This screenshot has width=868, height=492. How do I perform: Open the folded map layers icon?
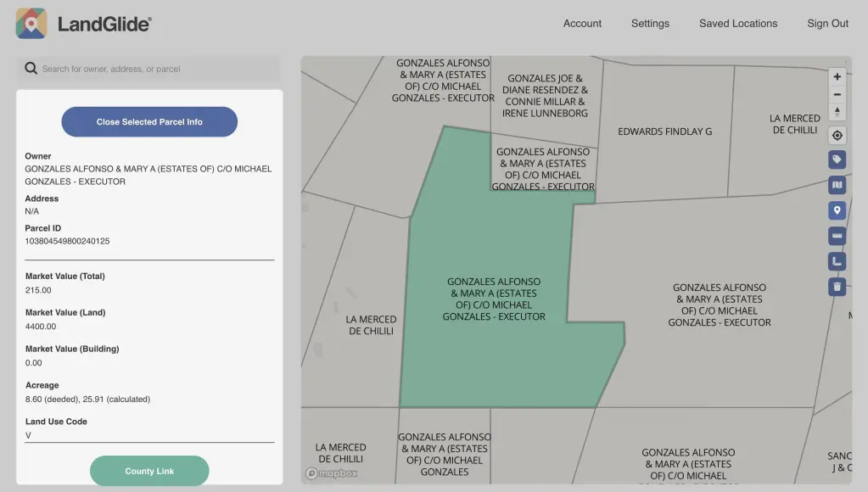pos(837,185)
